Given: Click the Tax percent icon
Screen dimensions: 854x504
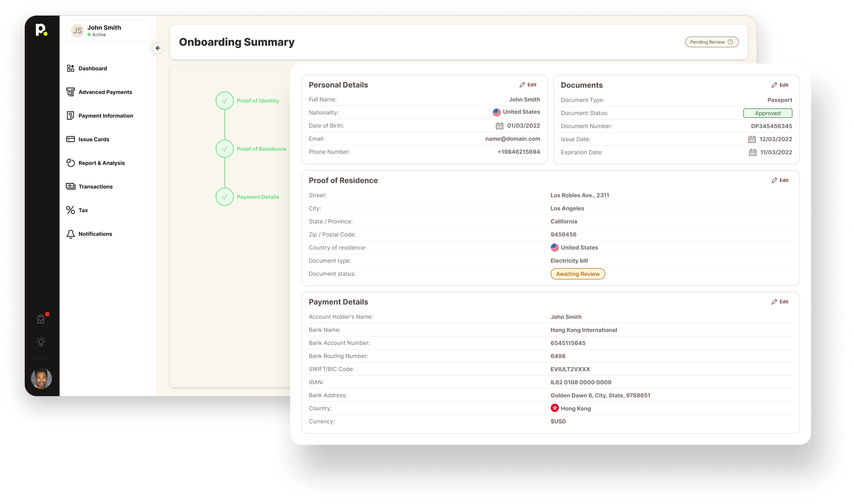Looking at the screenshot, I should [x=71, y=210].
